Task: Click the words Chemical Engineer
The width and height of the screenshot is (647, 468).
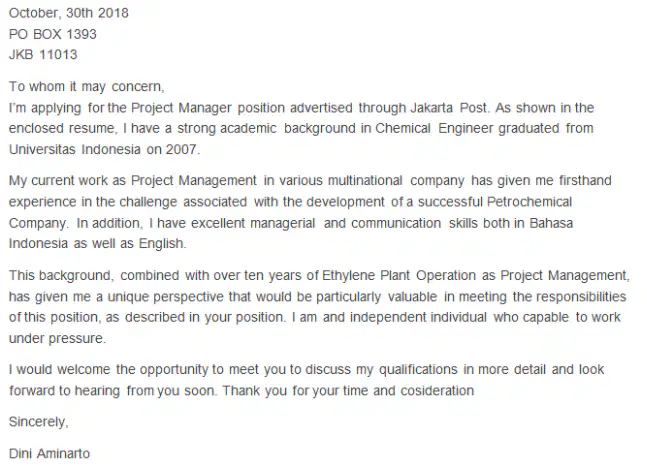Action: pos(434,128)
